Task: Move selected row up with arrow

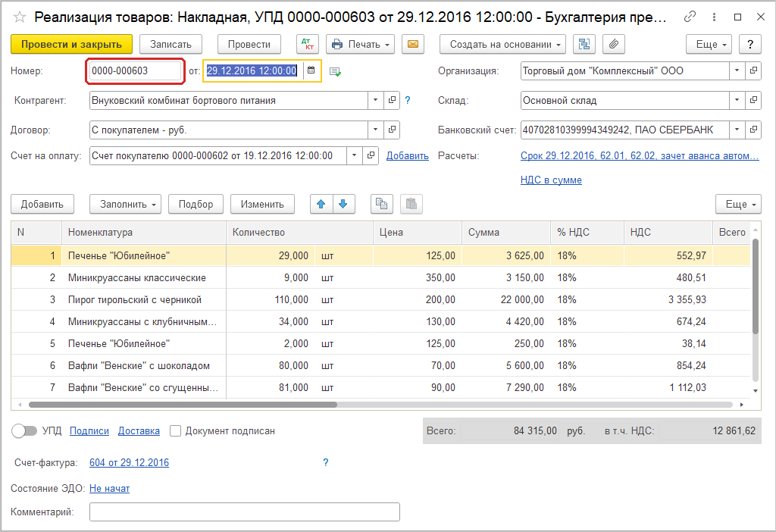Action: click(321, 204)
